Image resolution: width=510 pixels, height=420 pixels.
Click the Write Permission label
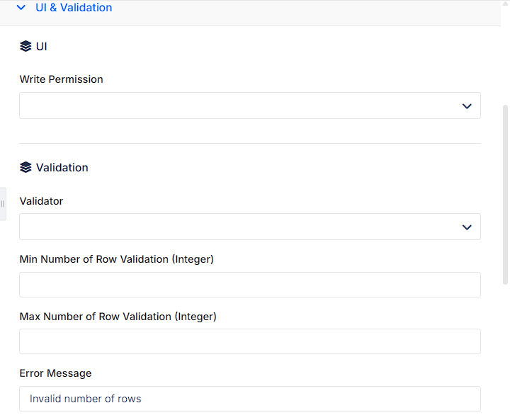coord(61,79)
